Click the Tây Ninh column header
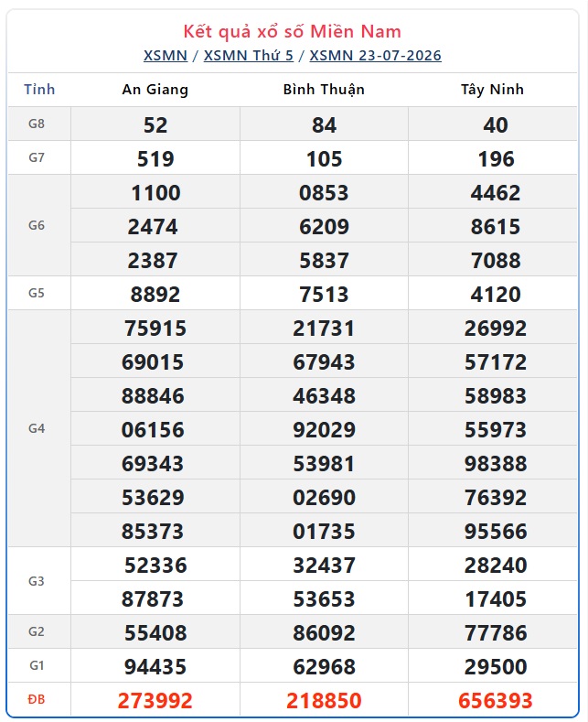Viewport: 588px width, 722px height. pos(492,90)
